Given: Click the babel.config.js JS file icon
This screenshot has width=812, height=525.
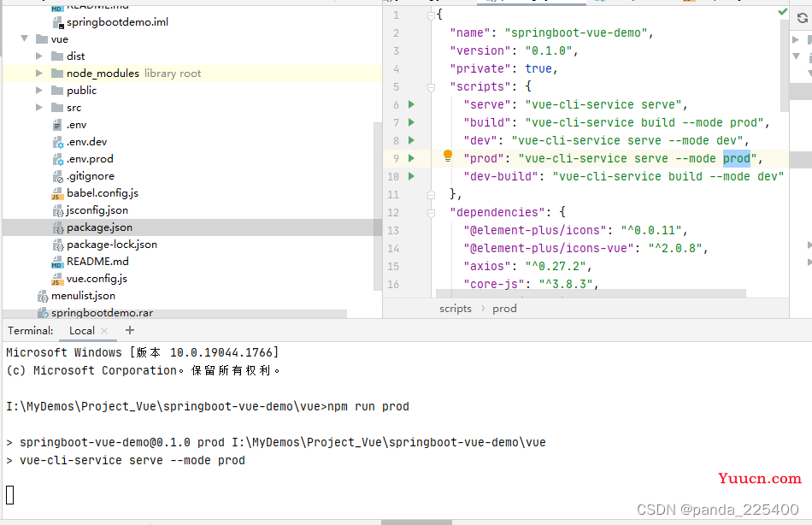Looking at the screenshot, I should (x=57, y=193).
